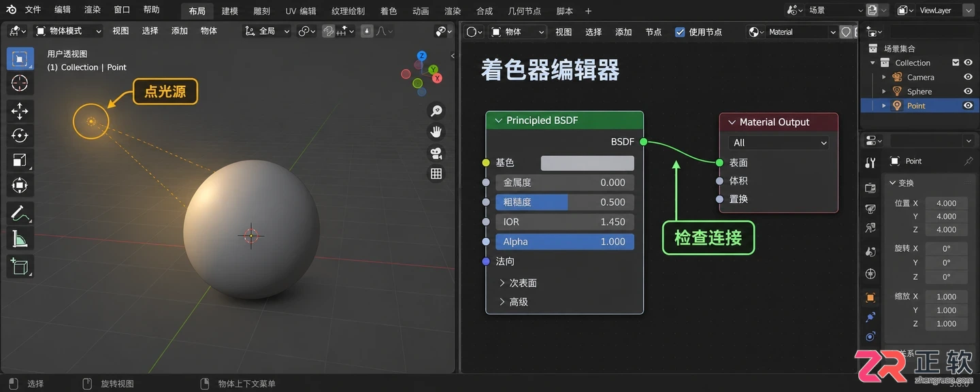Select the Select Box tool
The height and width of the screenshot is (392, 980).
point(20,59)
